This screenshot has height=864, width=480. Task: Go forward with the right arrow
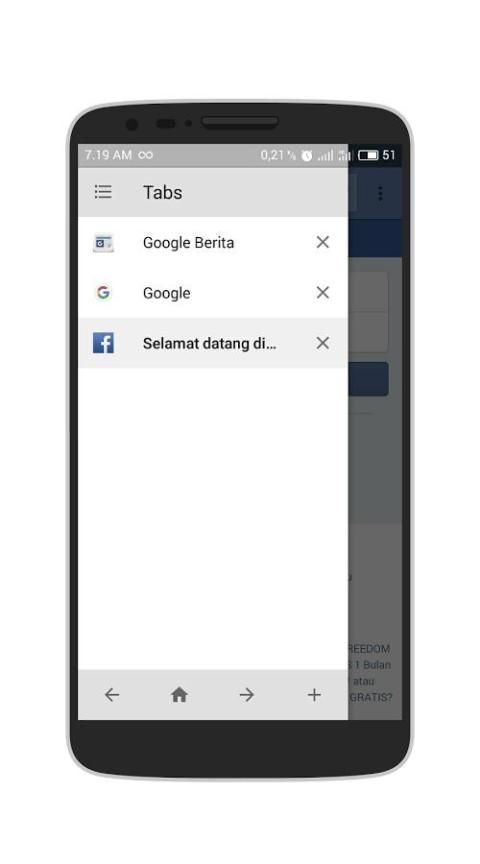[x=247, y=695]
